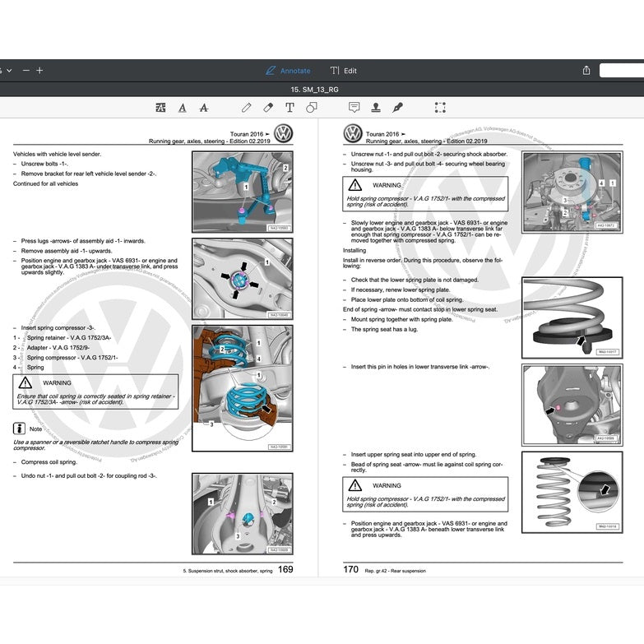Screen dimensions: 644x644
Task: Zoom in with the plus button
Action: [x=39, y=71]
